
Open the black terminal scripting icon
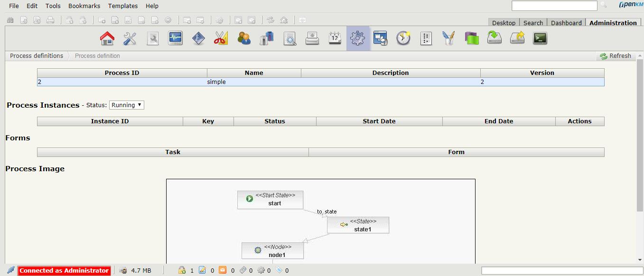(540, 38)
